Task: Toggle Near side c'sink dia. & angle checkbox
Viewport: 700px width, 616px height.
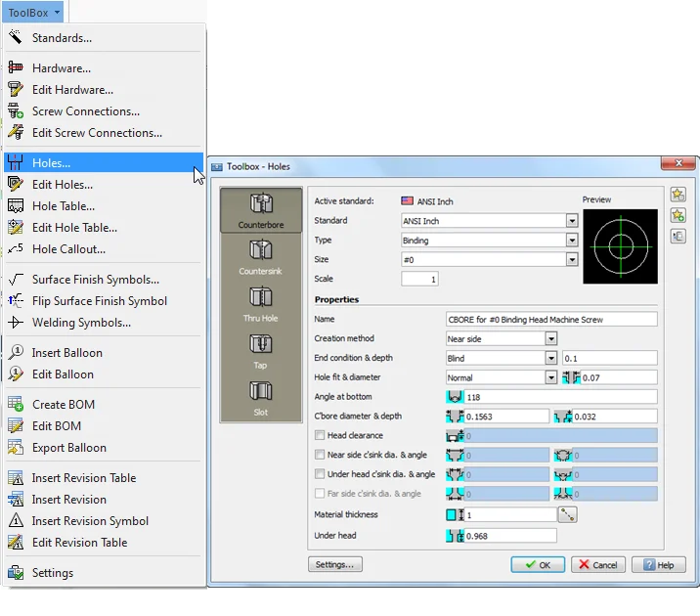Action: click(320, 455)
